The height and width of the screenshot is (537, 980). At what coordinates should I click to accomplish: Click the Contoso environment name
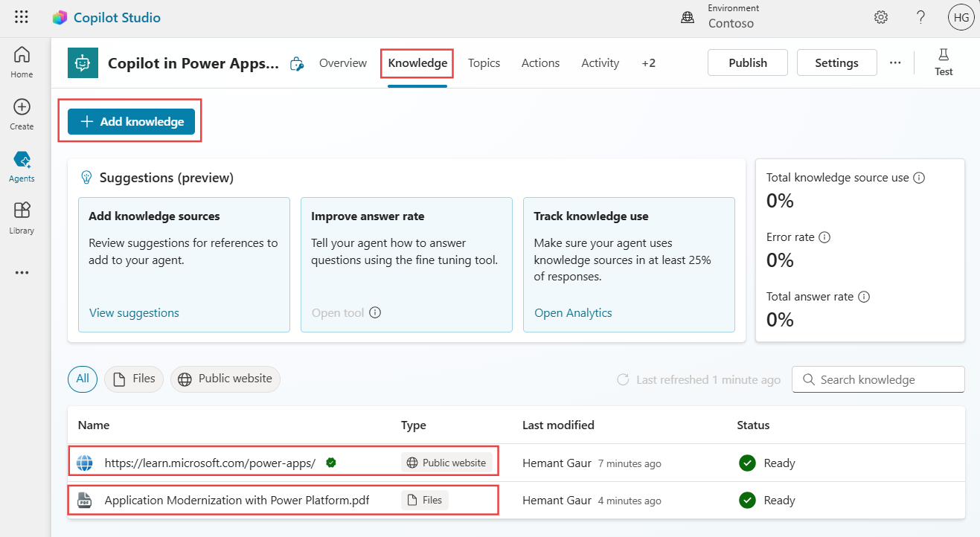click(731, 23)
